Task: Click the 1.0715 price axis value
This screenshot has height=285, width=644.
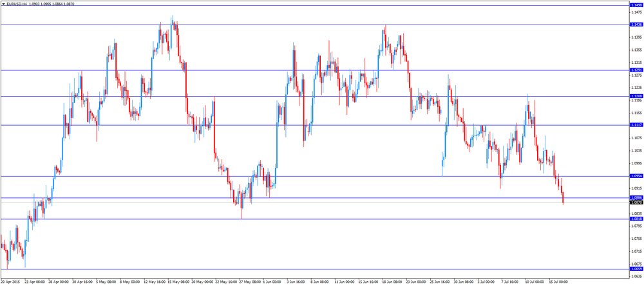Action: coord(637,251)
